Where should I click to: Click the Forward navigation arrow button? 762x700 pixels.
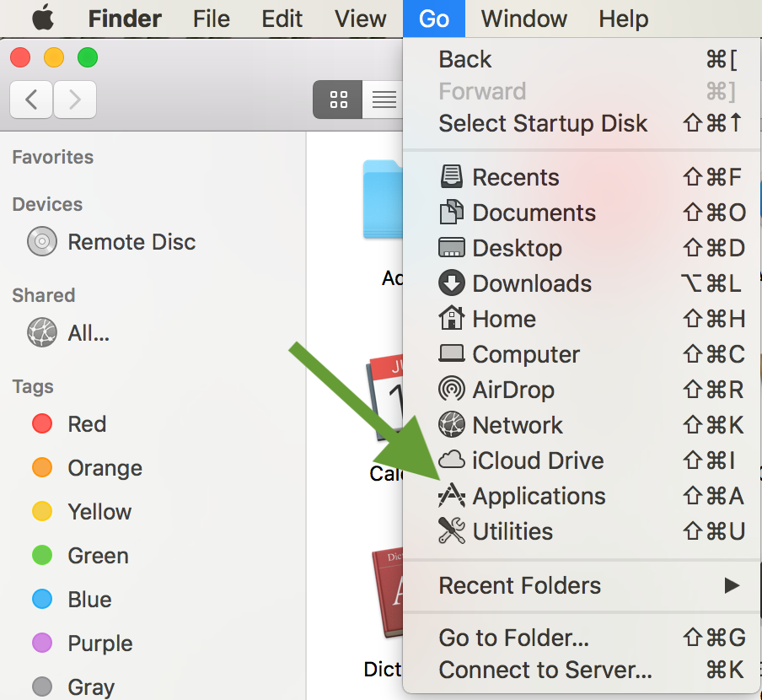tap(75, 100)
